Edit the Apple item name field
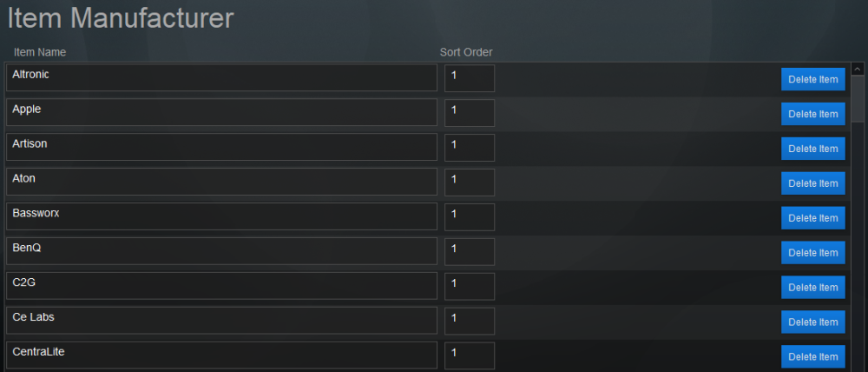 pyautogui.click(x=221, y=112)
